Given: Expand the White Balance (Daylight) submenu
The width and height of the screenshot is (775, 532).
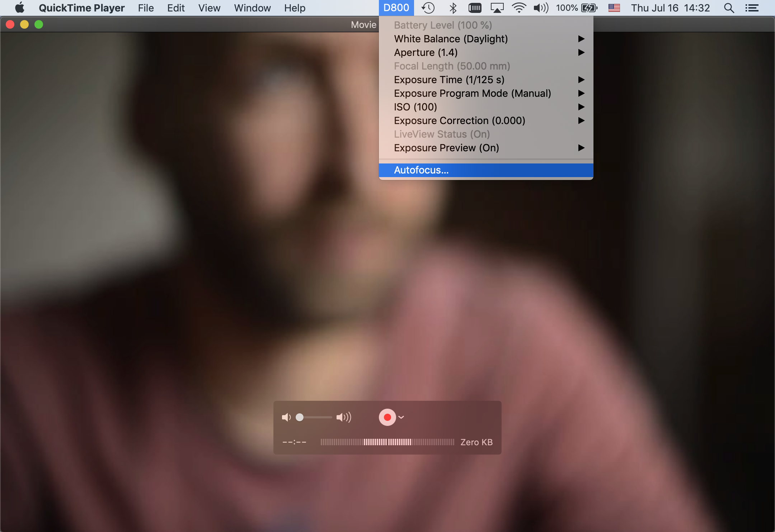Looking at the screenshot, I should pyautogui.click(x=451, y=39).
